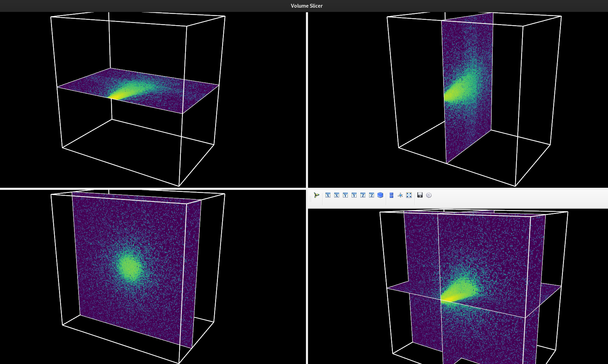Switch to isometric view with blue cube icon
This screenshot has width=608, height=364.
380,195
